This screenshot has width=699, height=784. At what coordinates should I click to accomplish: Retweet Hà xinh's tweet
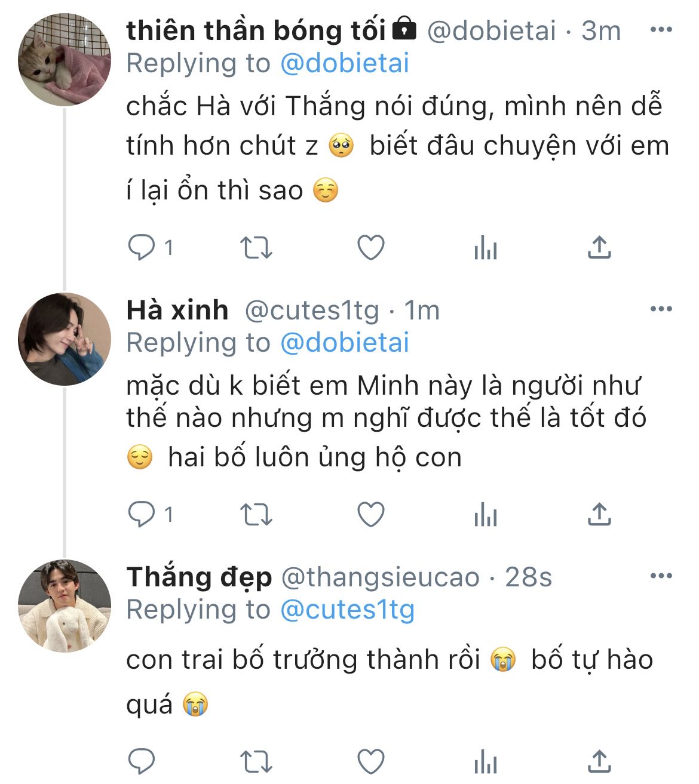coord(256,514)
